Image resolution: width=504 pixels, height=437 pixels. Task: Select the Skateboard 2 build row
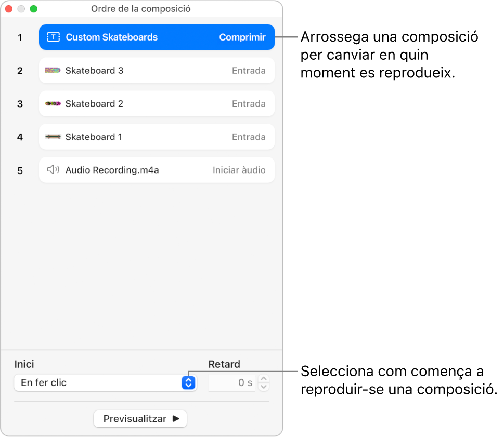(157, 104)
